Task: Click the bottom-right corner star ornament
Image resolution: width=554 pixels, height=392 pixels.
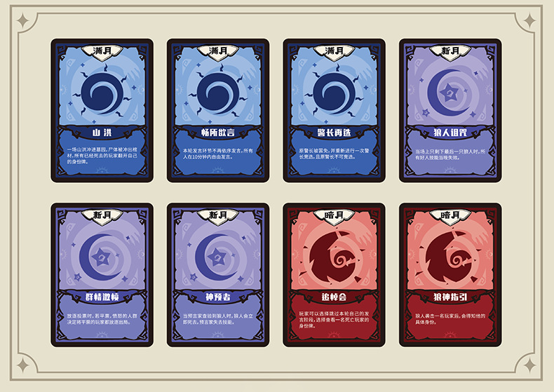Action: (529, 365)
